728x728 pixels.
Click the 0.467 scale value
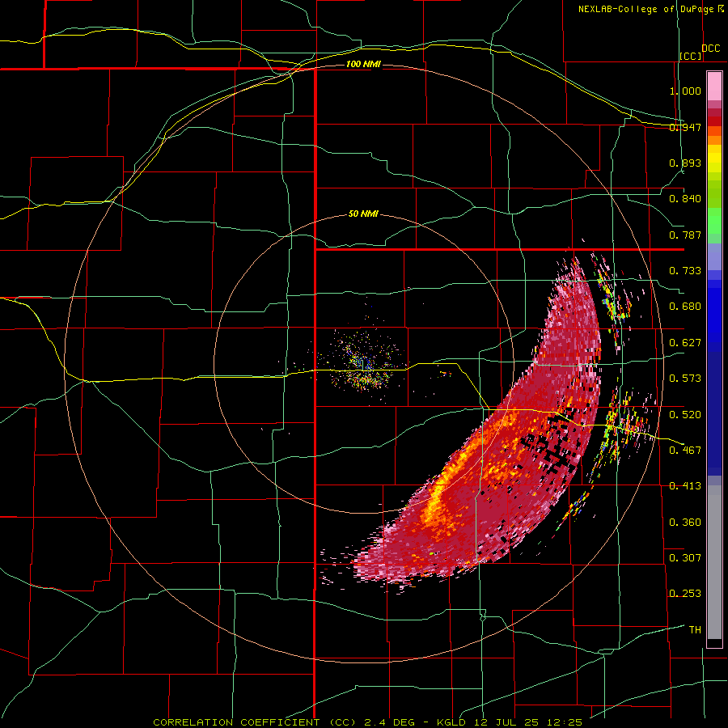(685, 450)
